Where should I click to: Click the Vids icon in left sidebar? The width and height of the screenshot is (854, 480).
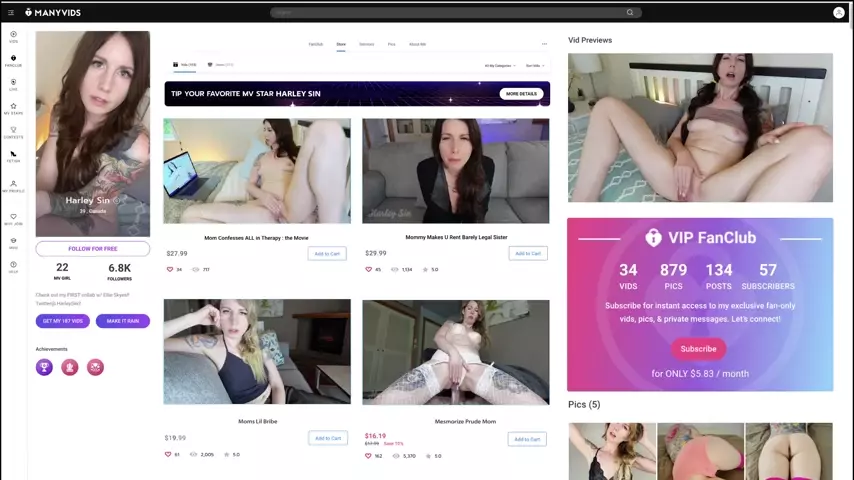click(13, 36)
